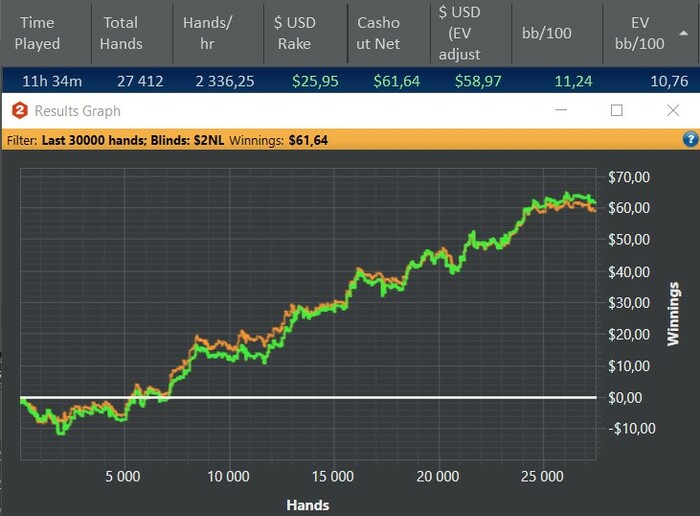Click the $40,00 y-axis label
This screenshot has height=516, width=700.
[629, 272]
